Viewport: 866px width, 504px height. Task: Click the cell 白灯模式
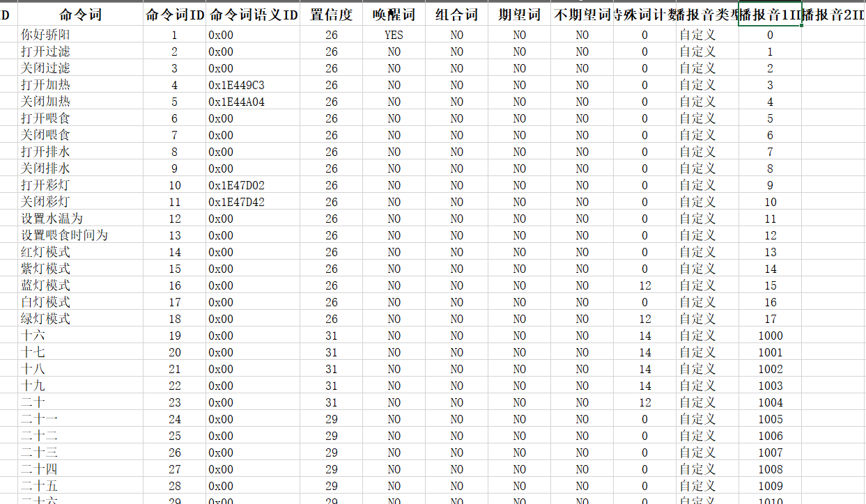point(81,302)
